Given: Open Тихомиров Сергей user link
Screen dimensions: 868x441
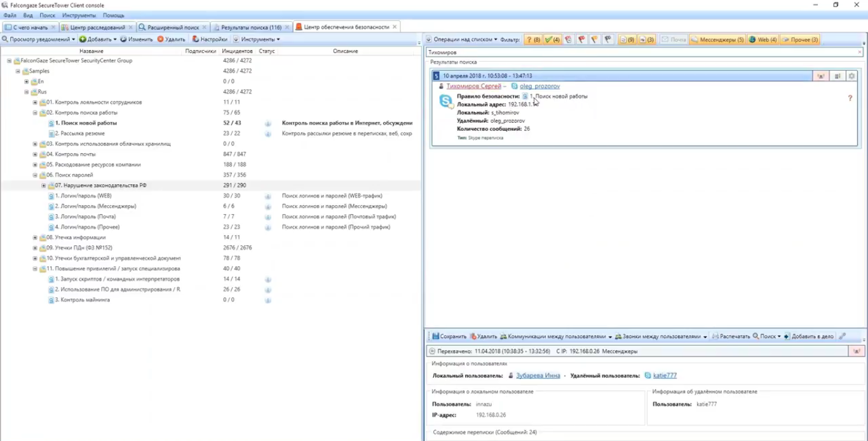Looking at the screenshot, I should pyautogui.click(x=473, y=86).
